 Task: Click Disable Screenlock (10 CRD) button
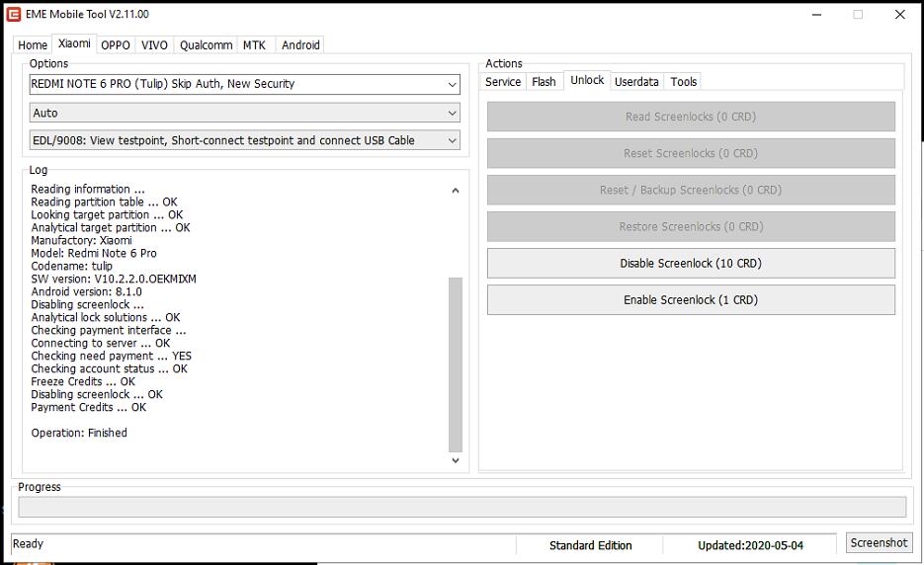691,264
